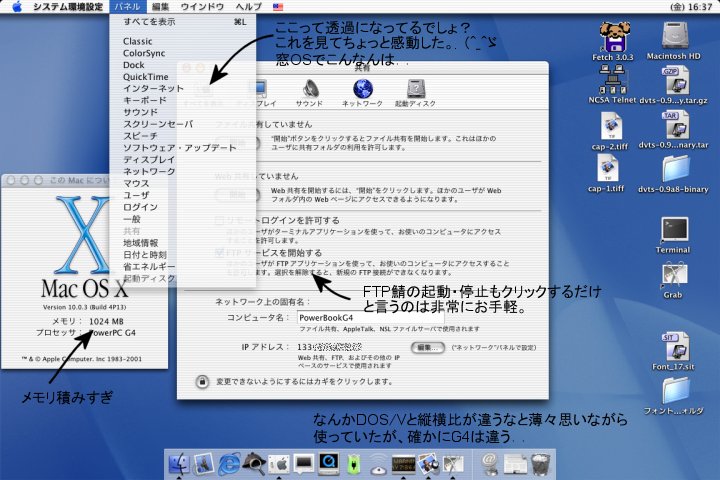Choose ColorSync in the パネル menu

click(183, 53)
